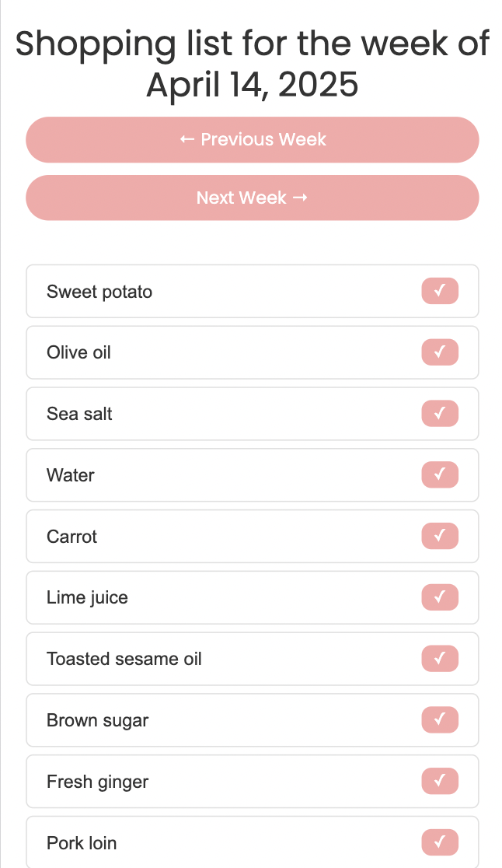Uncheck the Fresh ginger item

pos(440,781)
